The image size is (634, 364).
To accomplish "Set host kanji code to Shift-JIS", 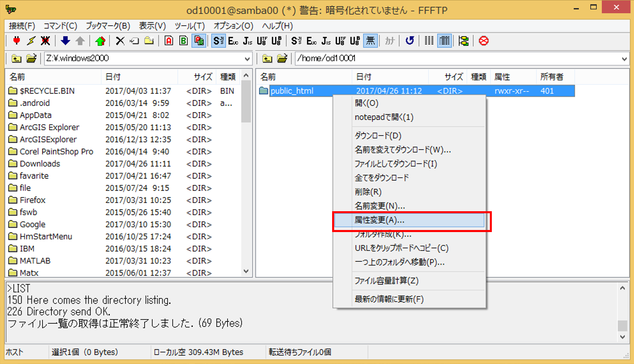I will pos(297,41).
